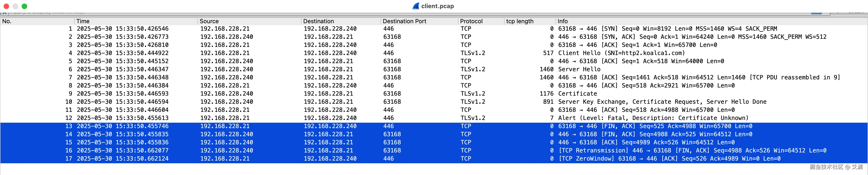This screenshot has height=175, width=868.
Task: Click time 15:33:50.455613 of packet 12
Action: pos(123,118)
